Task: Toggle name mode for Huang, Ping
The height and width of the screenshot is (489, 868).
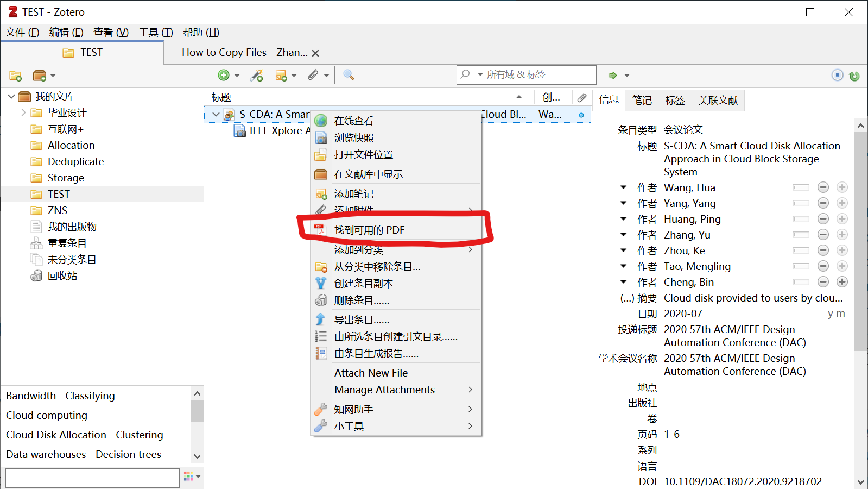Action: [801, 219]
